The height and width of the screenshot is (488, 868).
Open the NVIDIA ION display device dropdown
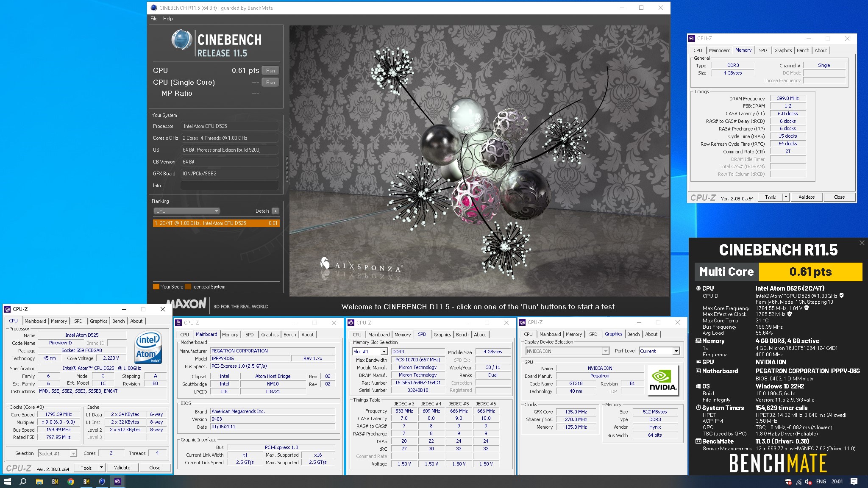(567, 351)
